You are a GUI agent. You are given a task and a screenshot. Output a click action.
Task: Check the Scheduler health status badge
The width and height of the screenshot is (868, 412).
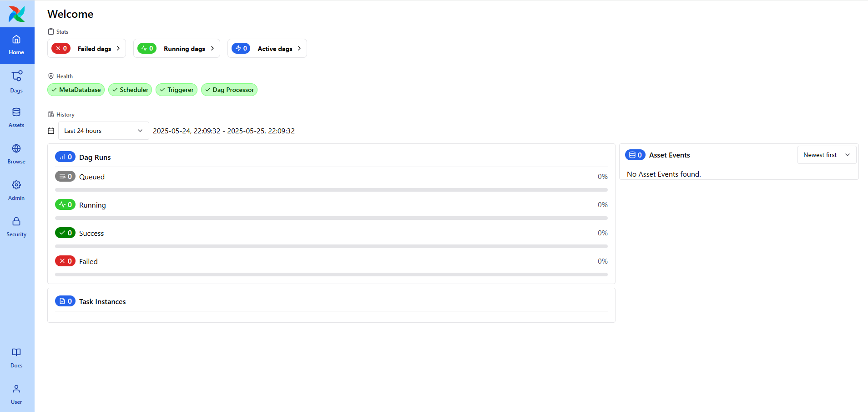[x=130, y=90]
